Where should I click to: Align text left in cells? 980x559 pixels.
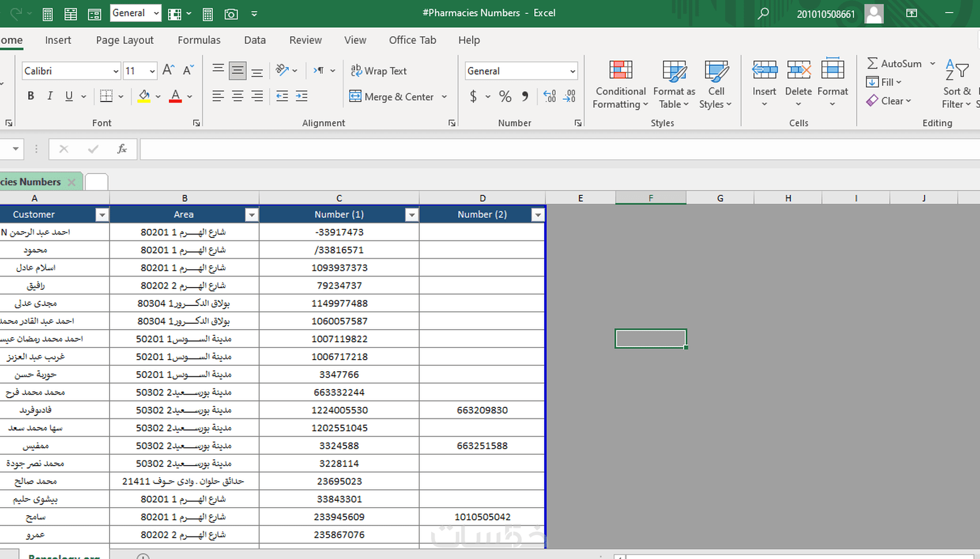218,96
